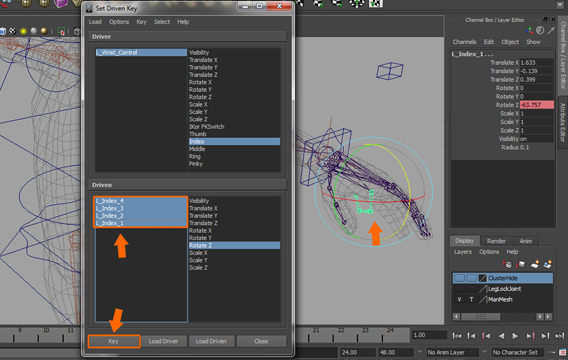
Task: Open the Channels menu in Channel Box
Action: [x=464, y=42]
